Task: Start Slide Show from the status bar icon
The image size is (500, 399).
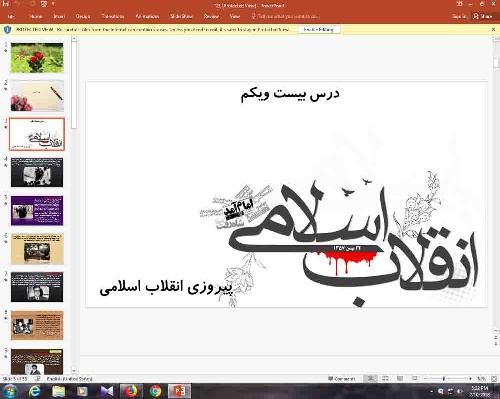Action: (x=414, y=378)
